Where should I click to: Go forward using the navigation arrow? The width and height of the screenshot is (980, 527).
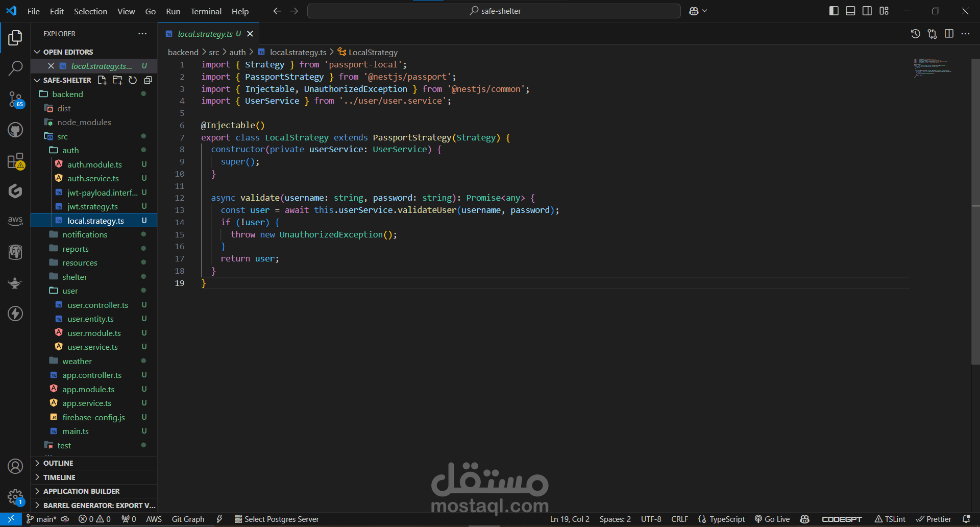coord(294,11)
